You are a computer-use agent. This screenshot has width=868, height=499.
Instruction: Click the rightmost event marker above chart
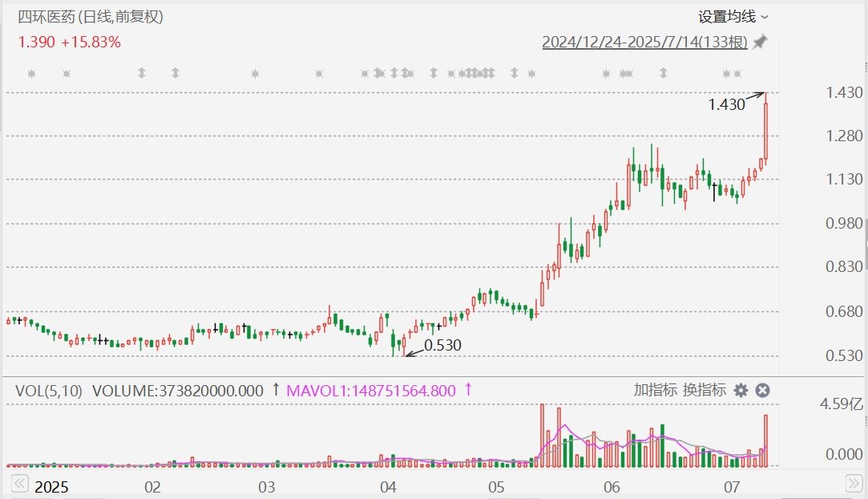click(x=737, y=74)
